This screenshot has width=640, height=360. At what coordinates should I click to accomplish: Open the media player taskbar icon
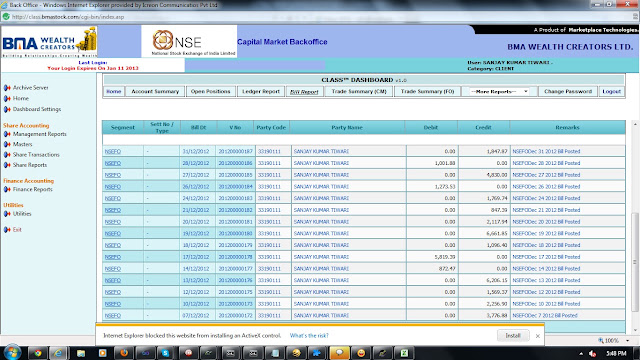click(102, 353)
